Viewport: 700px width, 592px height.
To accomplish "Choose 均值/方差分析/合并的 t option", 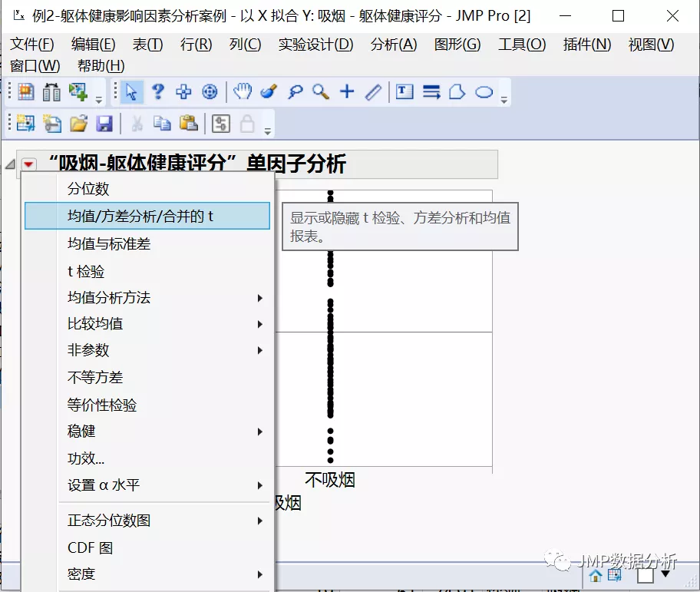I will click(148, 216).
